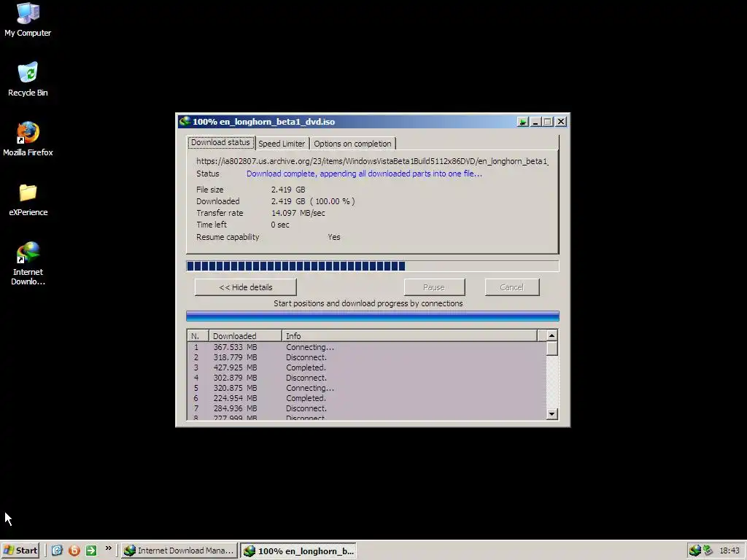
Task: Select the Internet Download Manager desktop shortcut
Action: click(x=28, y=263)
